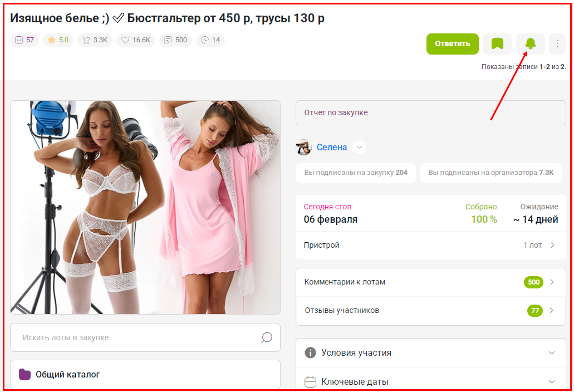This screenshot has width=574, height=392.
Task: Expand the Условия участия section
Action: click(x=430, y=353)
